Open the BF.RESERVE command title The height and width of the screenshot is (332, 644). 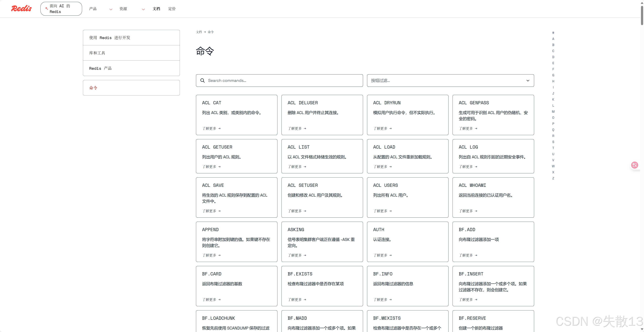tap(472, 318)
